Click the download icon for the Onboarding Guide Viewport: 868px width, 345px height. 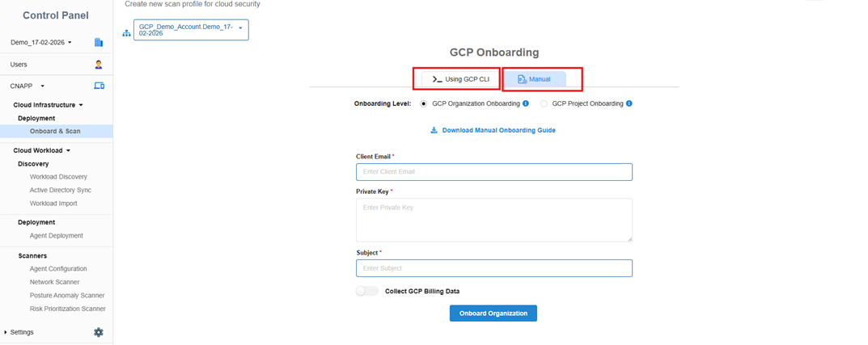434,130
